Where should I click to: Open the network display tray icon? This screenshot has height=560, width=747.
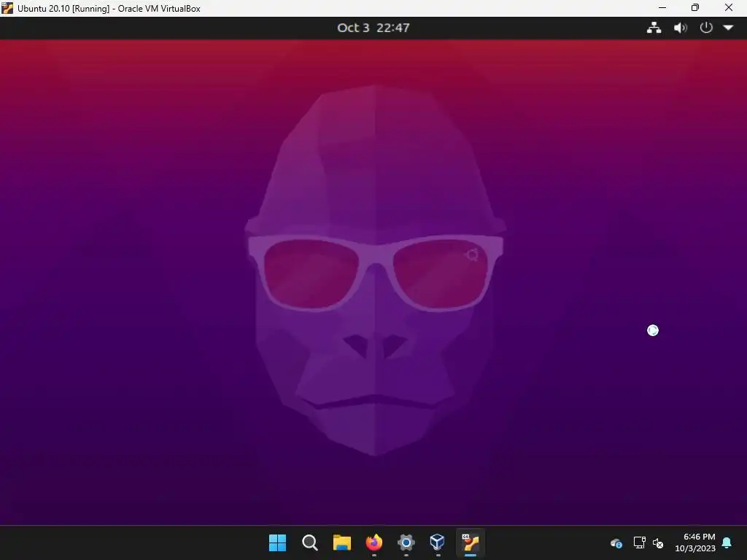click(639, 542)
